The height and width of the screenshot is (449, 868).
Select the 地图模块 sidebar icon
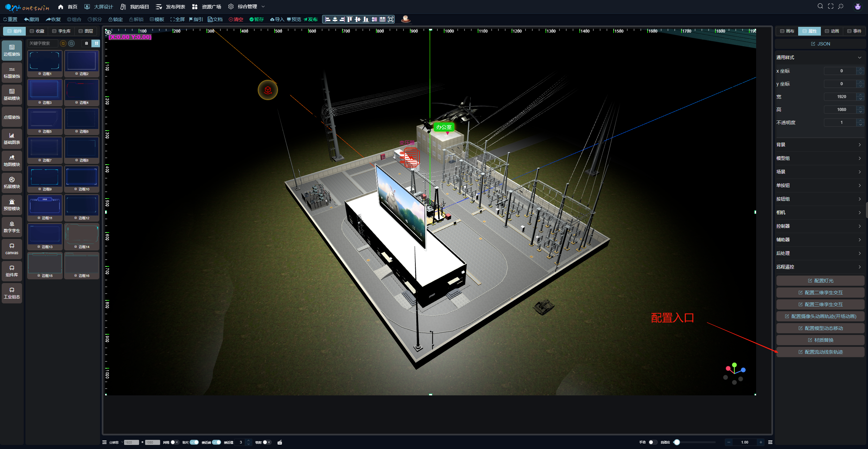[x=12, y=161]
